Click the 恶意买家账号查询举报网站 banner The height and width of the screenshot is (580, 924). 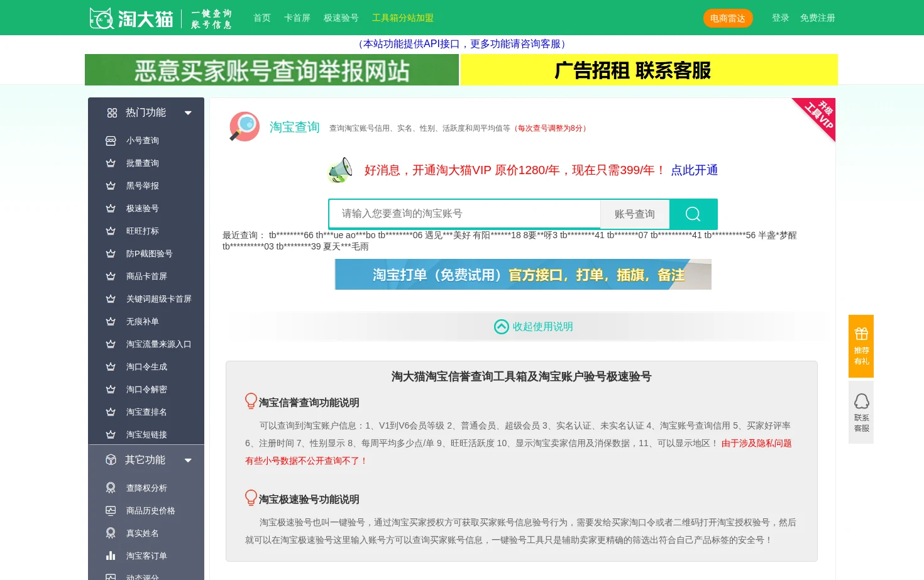point(272,70)
